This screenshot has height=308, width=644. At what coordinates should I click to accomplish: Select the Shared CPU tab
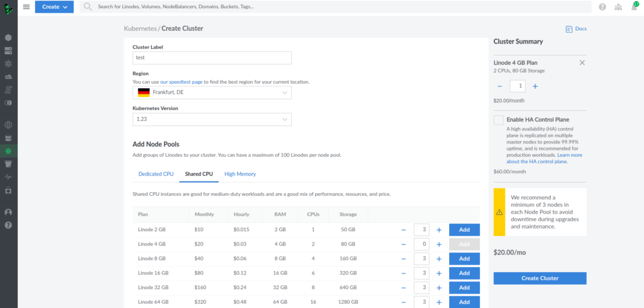[x=199, y=174]
